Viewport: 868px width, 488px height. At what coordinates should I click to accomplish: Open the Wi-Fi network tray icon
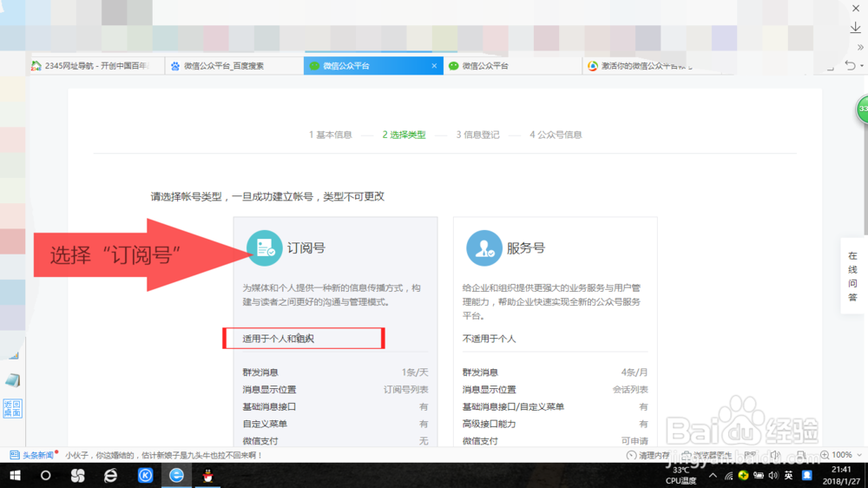pos(728,476)
